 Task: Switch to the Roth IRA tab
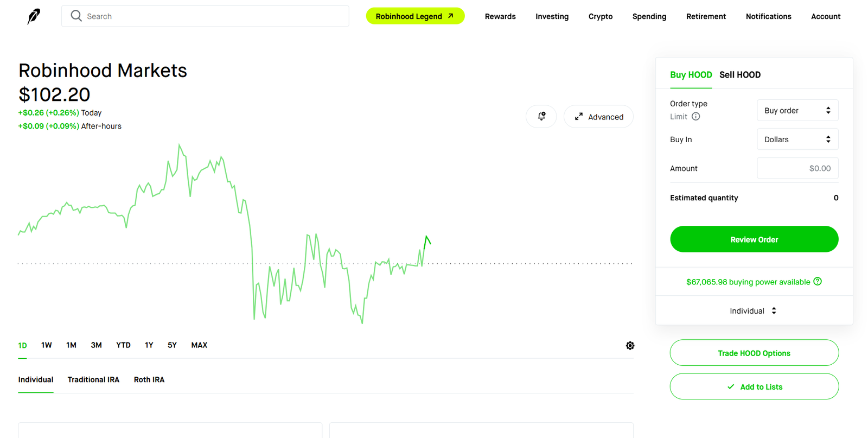point(149,379)
